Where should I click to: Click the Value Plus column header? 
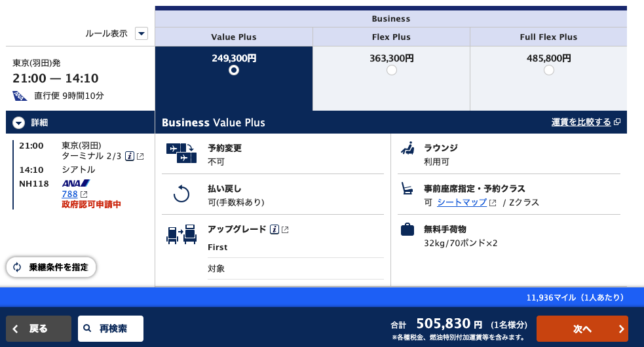pos(234,37)
